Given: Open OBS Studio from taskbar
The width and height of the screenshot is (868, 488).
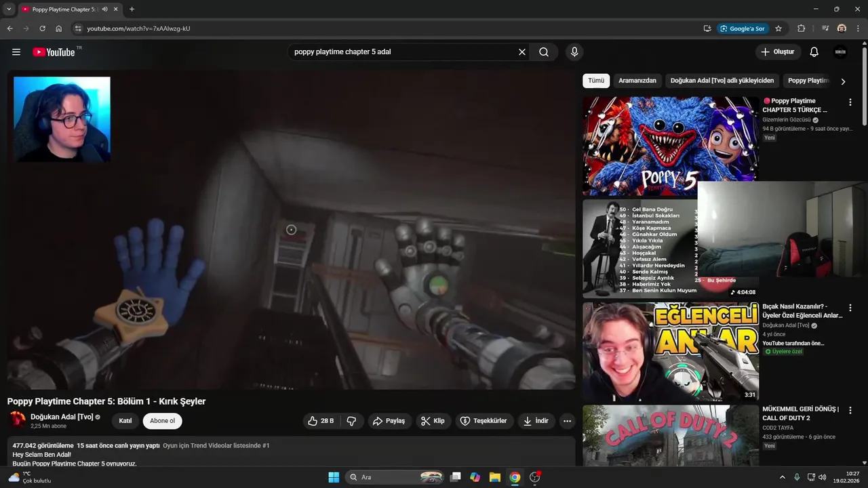Looking at the screenshot, I should coord(534,477).
